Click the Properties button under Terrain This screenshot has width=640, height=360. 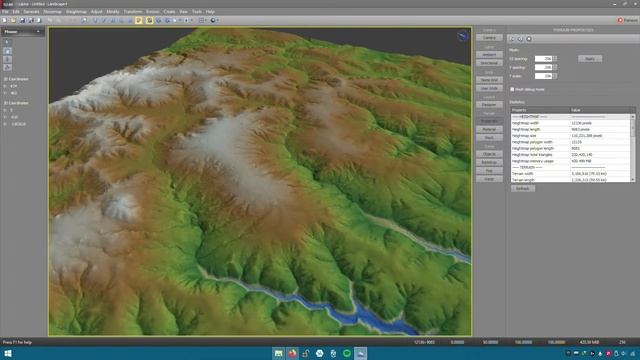pyautogui.click(x=489, y=121)
